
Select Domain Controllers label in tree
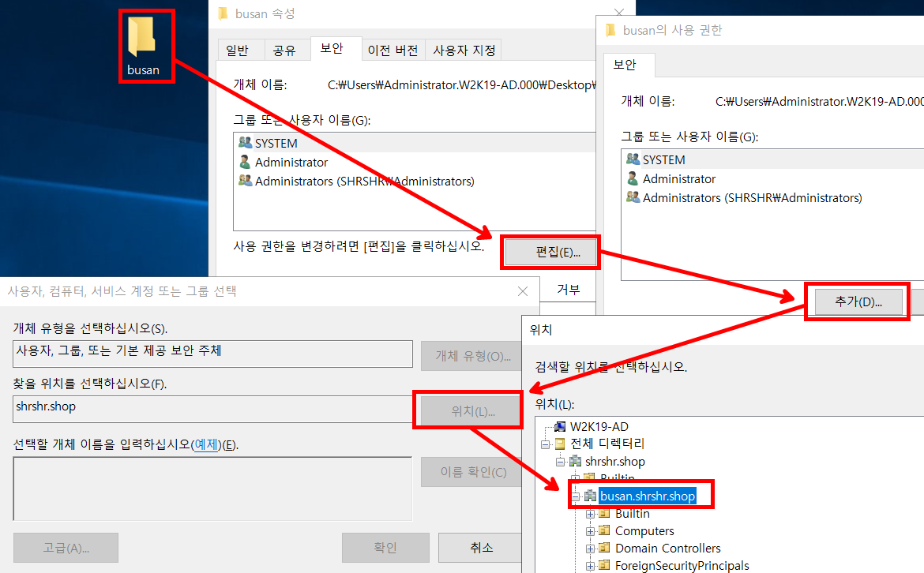click(667, 548)
